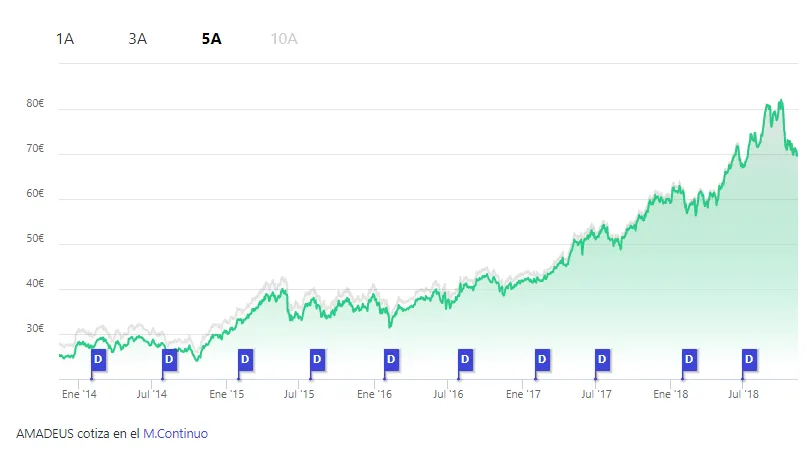
Task: Choose the 10A time range tab
Action: coord(284,39)
